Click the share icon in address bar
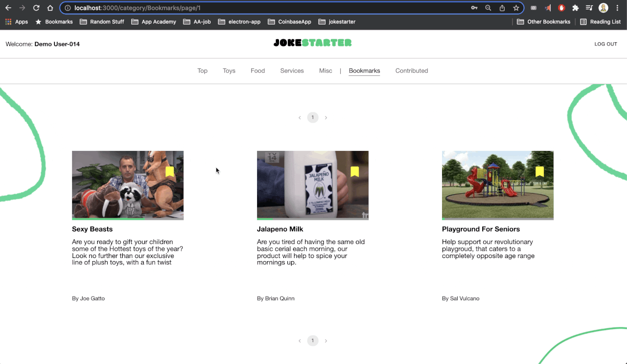 pos(502,8)
